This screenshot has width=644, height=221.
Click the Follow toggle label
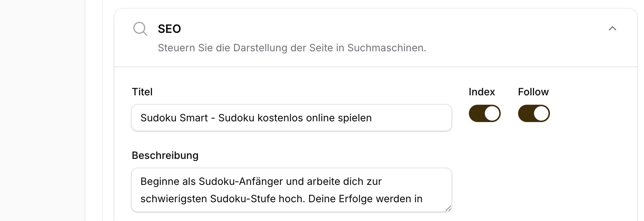[533, 92]
